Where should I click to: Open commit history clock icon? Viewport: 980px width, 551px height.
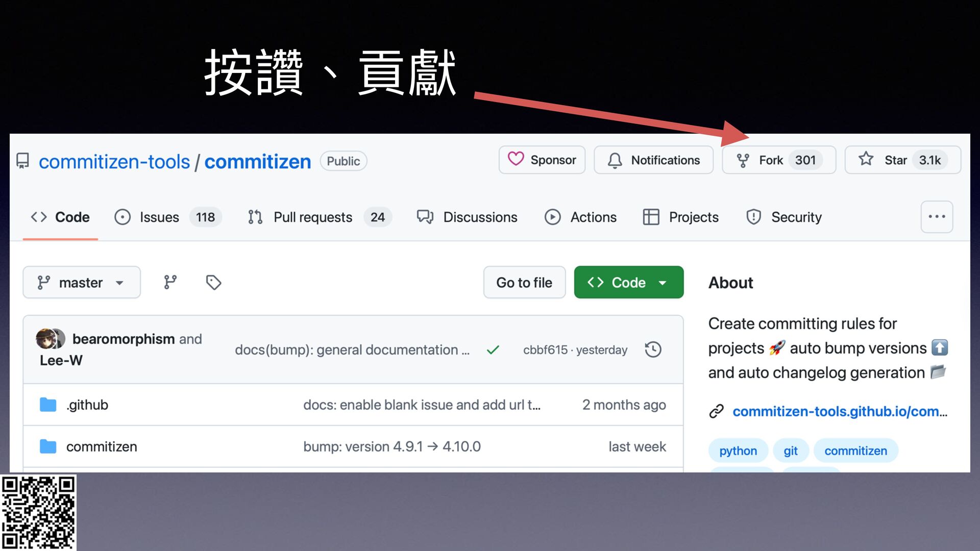click(x=653, y=349)
